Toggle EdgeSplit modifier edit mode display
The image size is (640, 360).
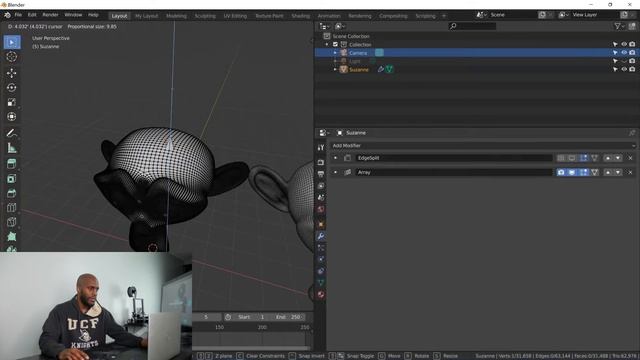[x=584, y=158]
